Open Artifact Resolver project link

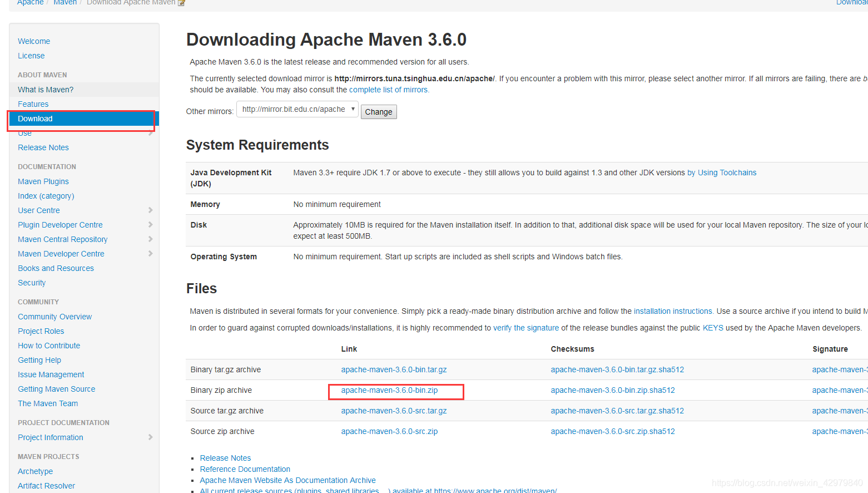[46, 486]
